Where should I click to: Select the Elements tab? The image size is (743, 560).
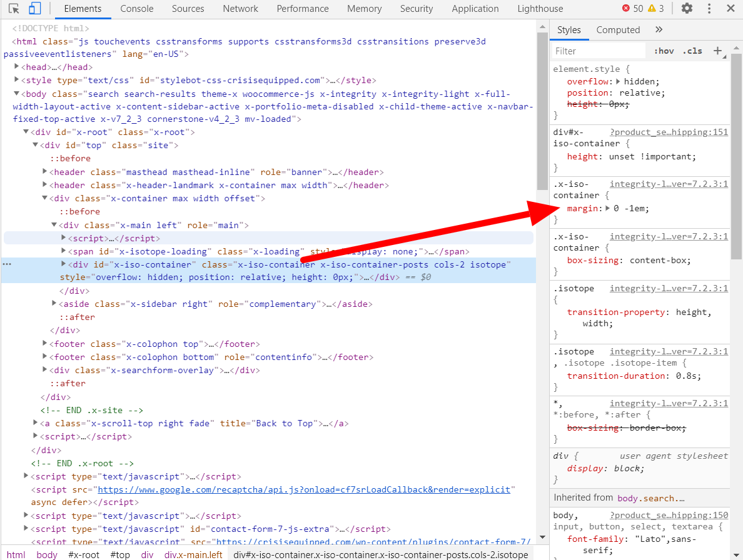tap(83, 9)
